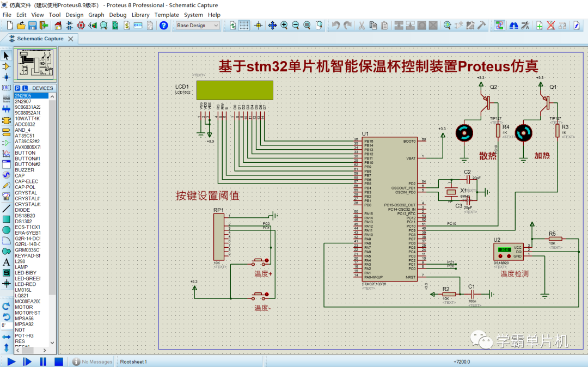Select the Subcircuit Mode tool
588x367 pixels.
click(x=7, y=121)
